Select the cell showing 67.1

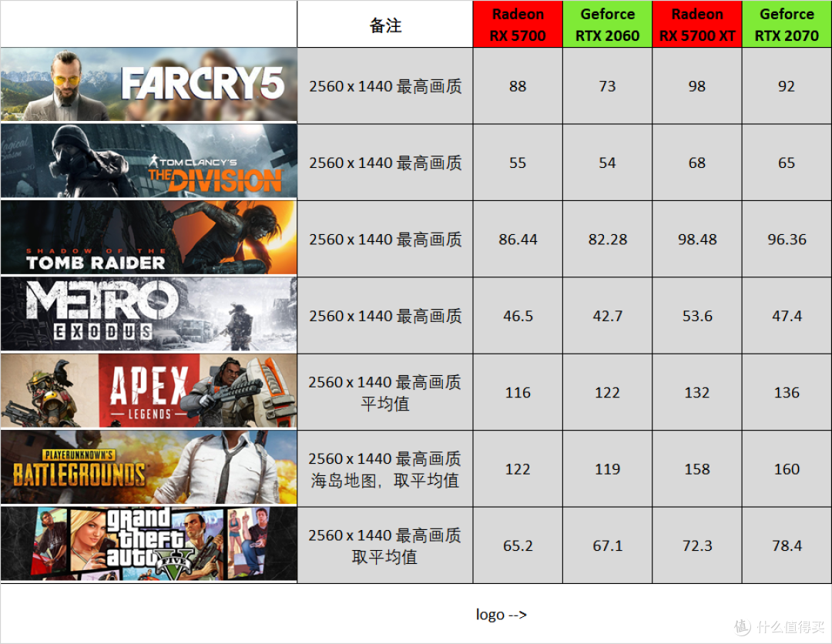pos(608,545)
